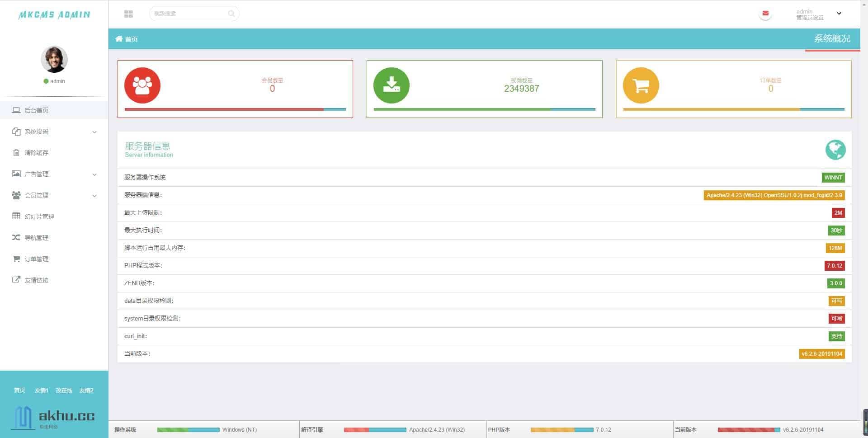Viewport: 868px width, 438px height.
Task: Click the cart icon beside 订单管理
Action: pos(16,259)
